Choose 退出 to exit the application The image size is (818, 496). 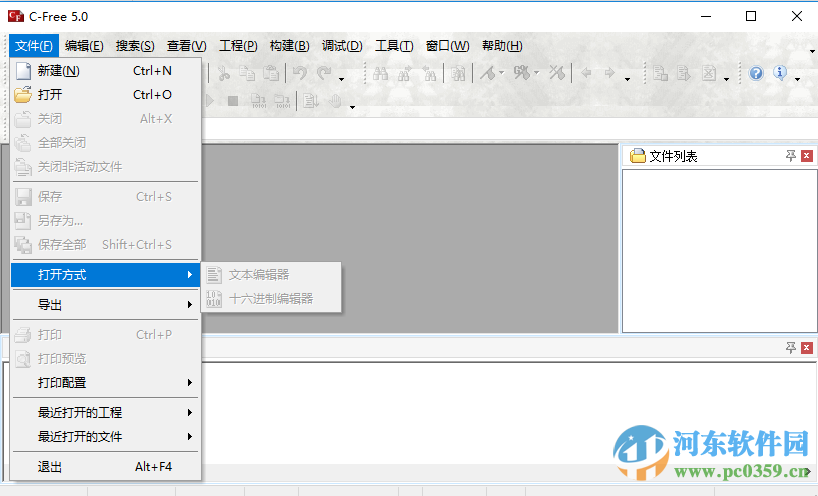point(105,467)
